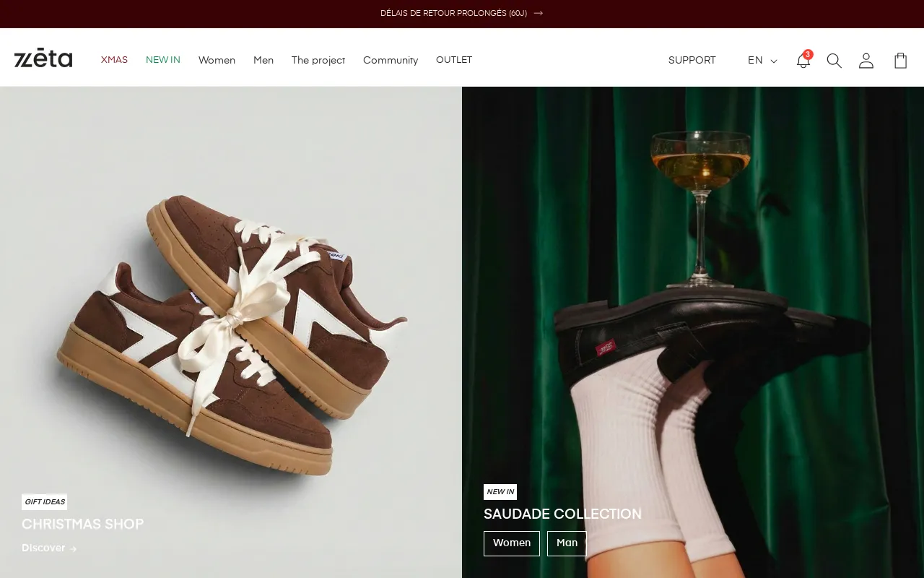Open The project menu
This screenshot has height=578, width=924.
pyautogui.click(x=318, y=60)
